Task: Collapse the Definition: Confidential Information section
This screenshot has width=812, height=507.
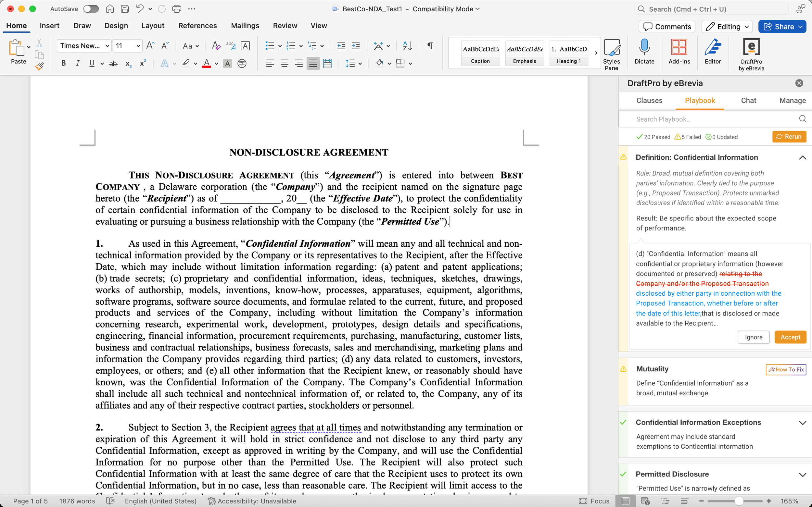Action: point(802,158)
